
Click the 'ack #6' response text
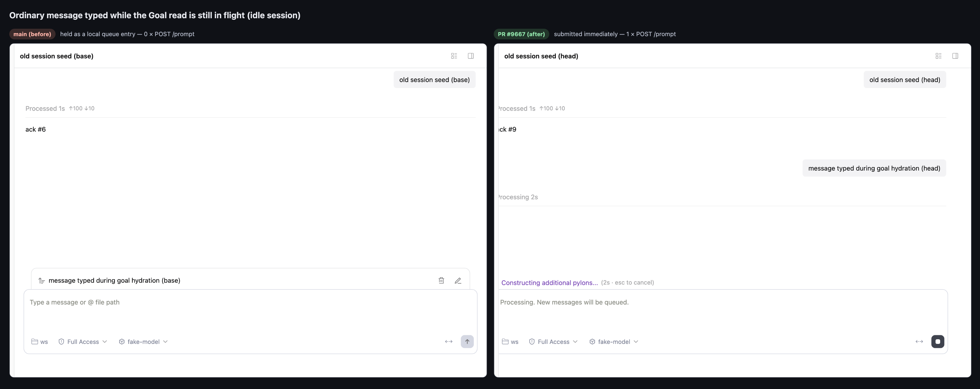[36, 129]
